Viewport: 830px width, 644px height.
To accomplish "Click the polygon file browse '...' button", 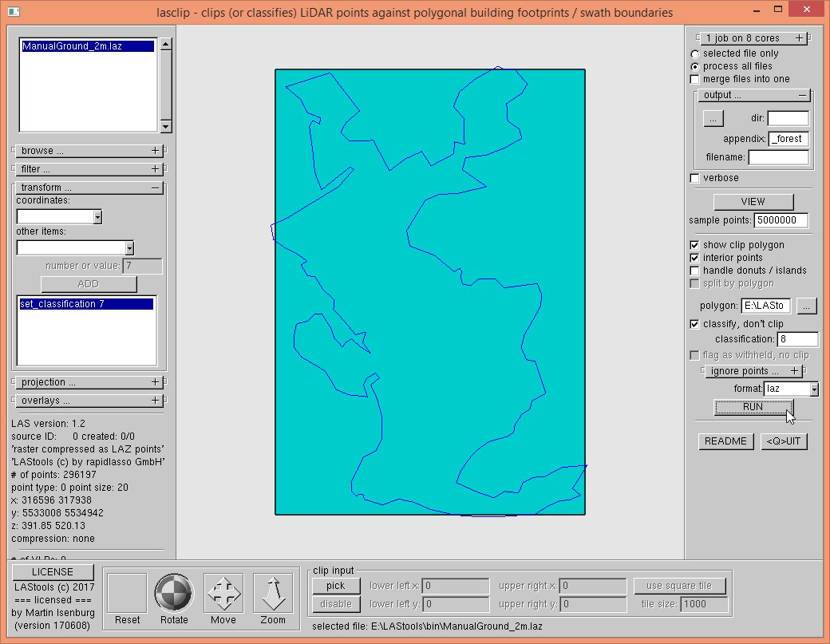I will (x=808, y=306).
